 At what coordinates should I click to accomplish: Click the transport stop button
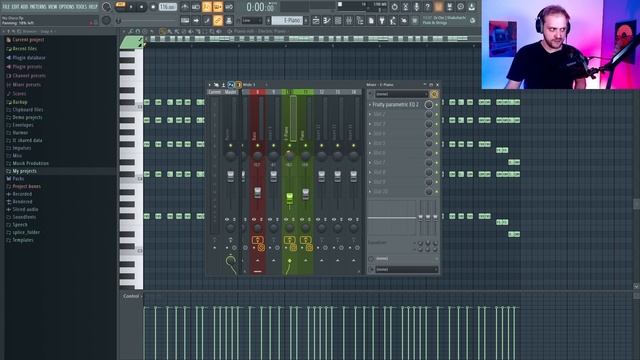click(x=142, y=7)
